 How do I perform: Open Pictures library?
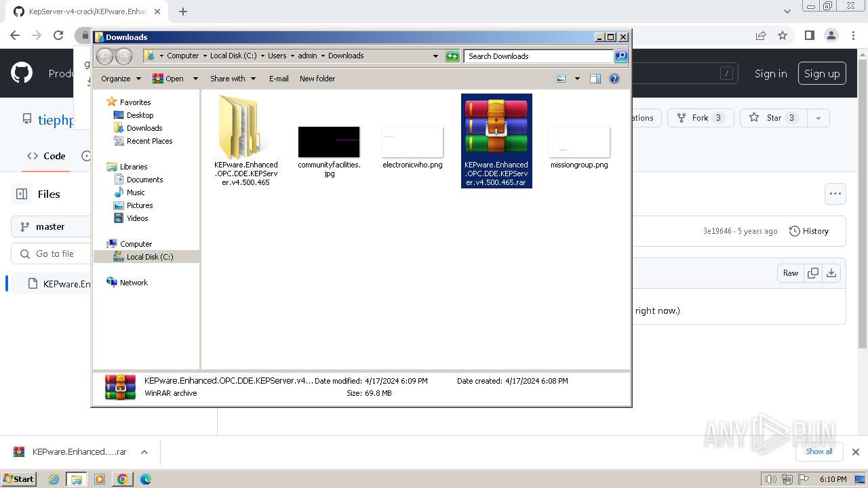click(x=140, y=205)
